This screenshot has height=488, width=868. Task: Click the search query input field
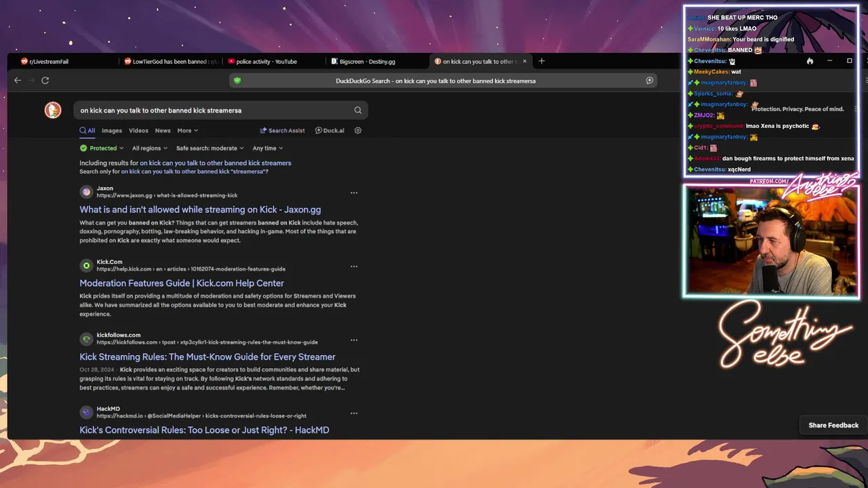214,110
